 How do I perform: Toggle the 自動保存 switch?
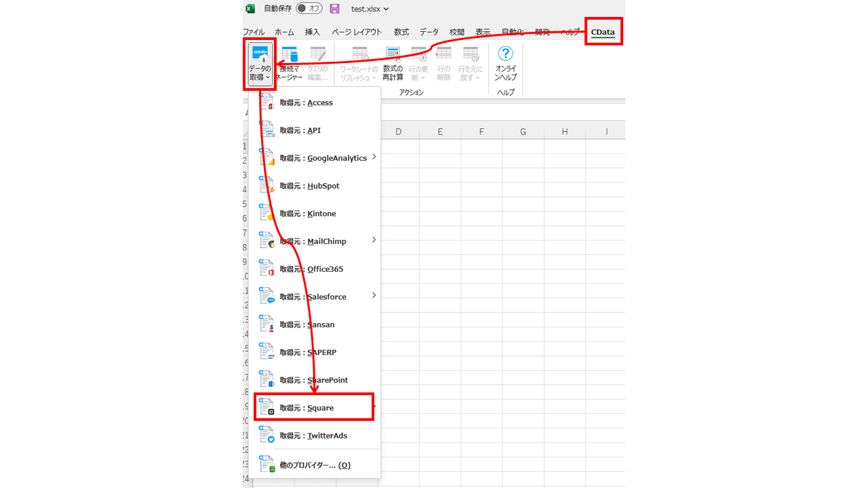coord(309,9)
